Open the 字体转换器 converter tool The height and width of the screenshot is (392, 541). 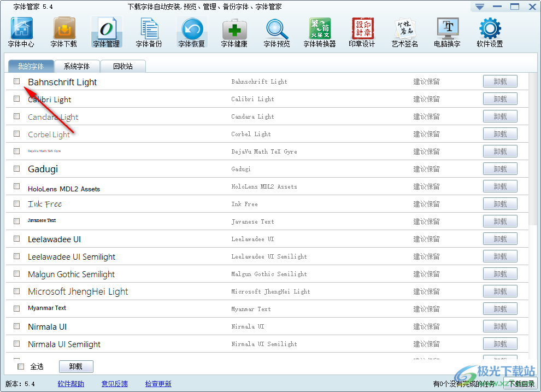point(320,32)
